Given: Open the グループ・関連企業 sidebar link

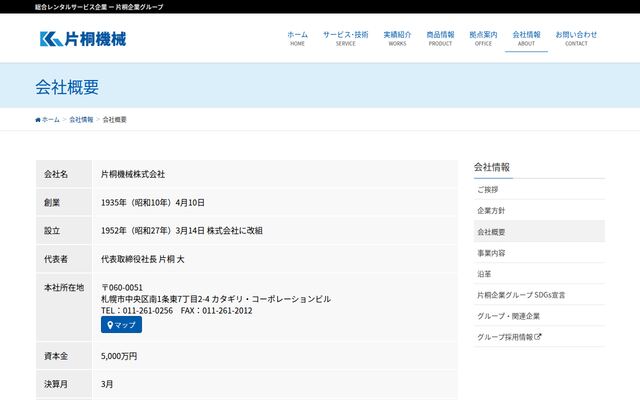Looking at the screenshot, I should (539, 316).
